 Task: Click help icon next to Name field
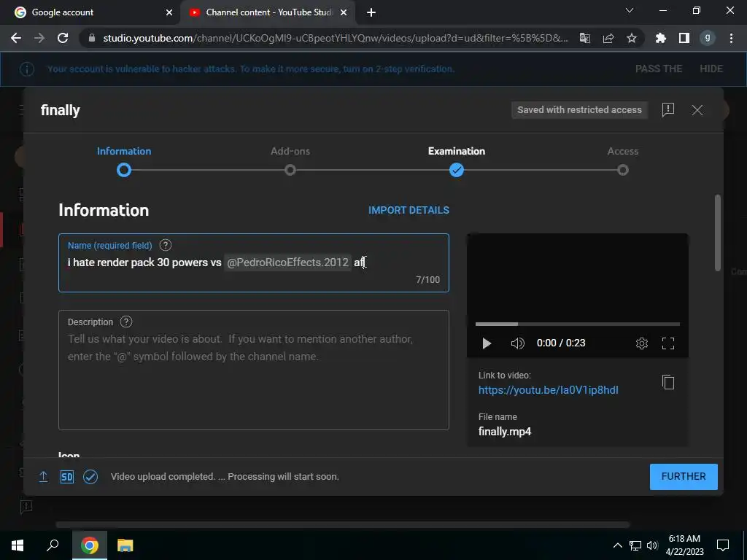pos(166,245)
